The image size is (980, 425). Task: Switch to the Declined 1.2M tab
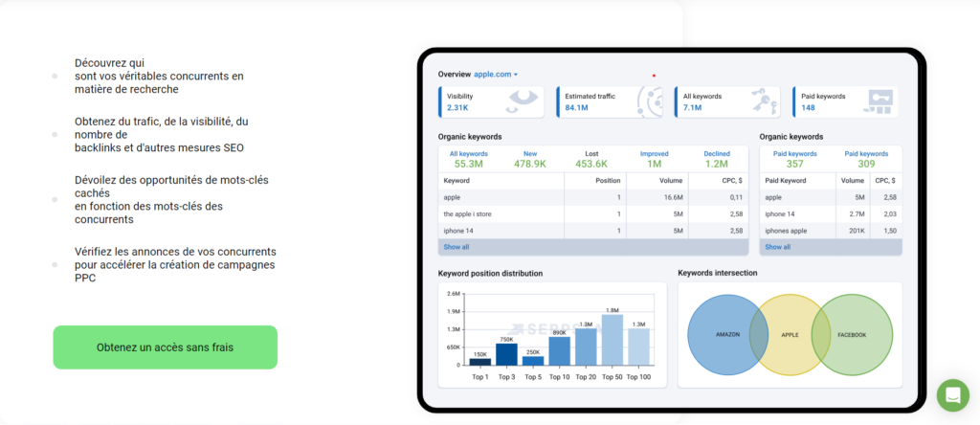click(x=716, y=159)
